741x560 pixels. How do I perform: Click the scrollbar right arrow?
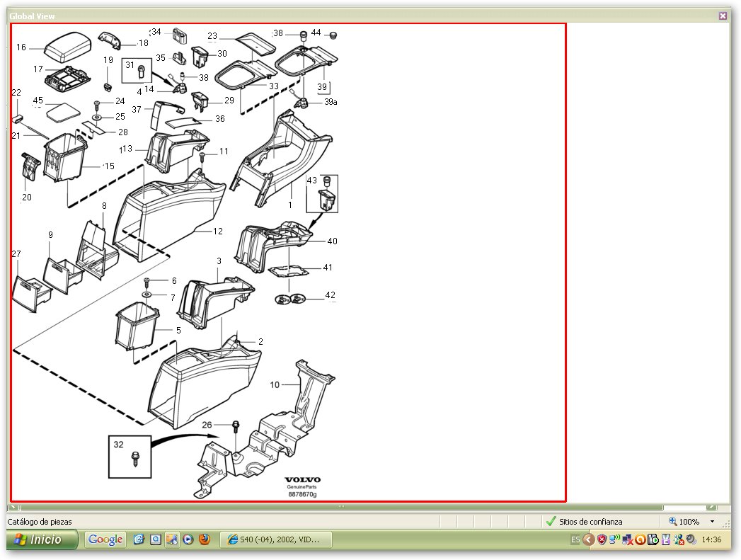point(712,507)
